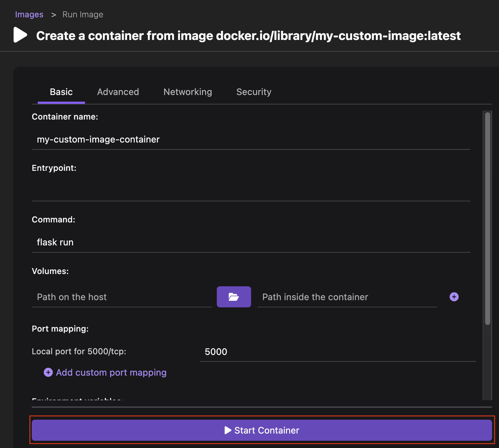Go to the Security tab
Viewport: 499px width, 448px height.
pyautogui.click(x=254, y=92)
